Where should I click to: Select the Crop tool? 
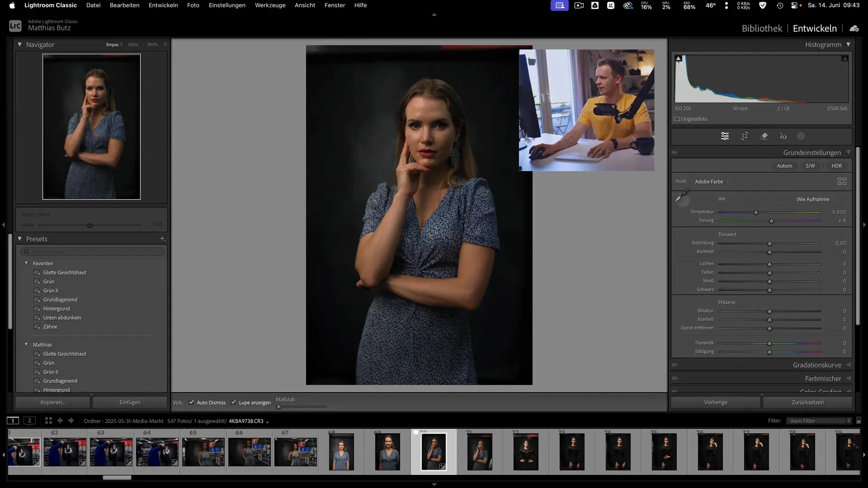(745, 136)
